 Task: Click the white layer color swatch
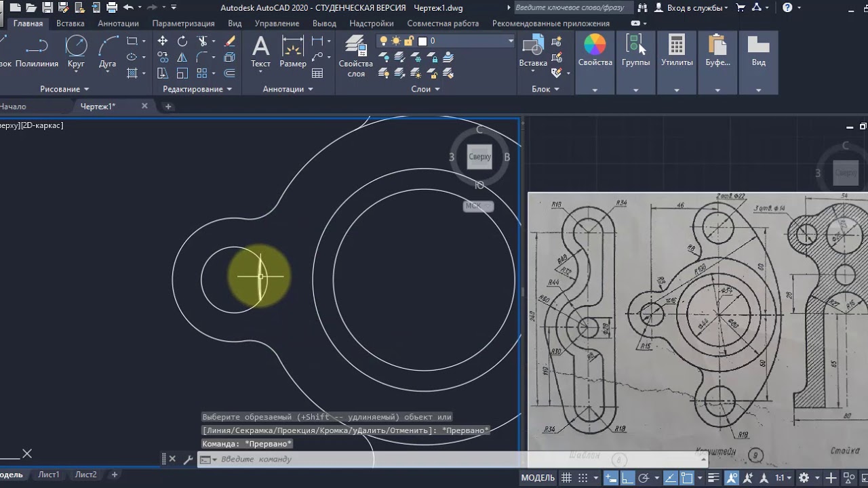tap(422, 41)
